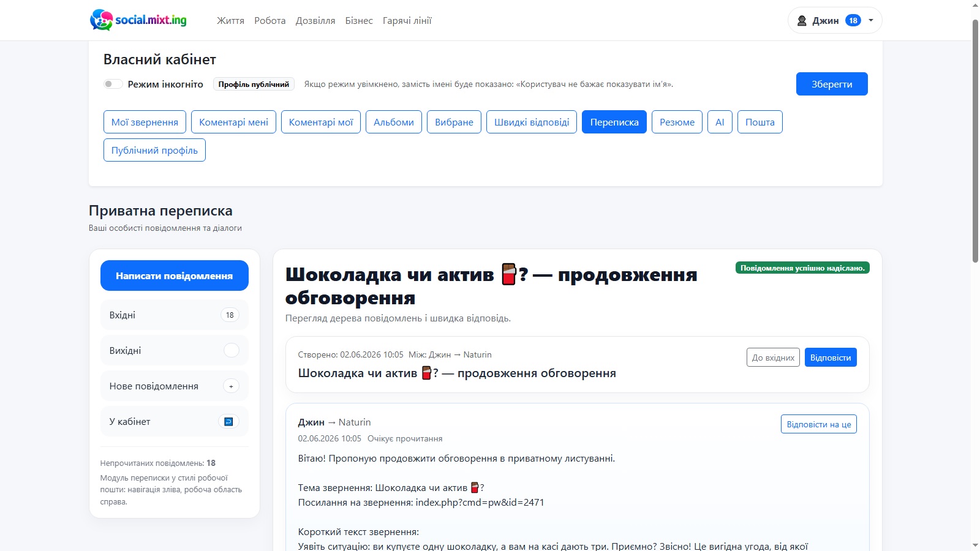The width and height of the screenshot is (980, 551).
Task: Click the Зберегти button
Action: coord(832,84)
